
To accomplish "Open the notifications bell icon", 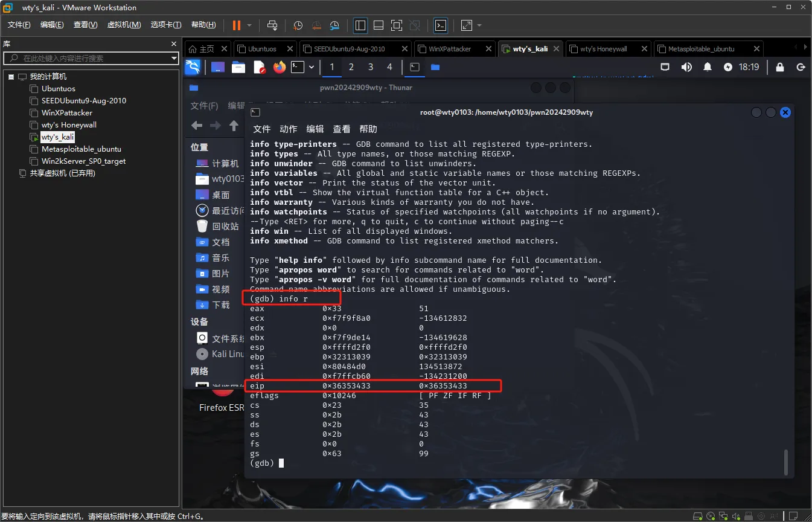I will (708, 67).
